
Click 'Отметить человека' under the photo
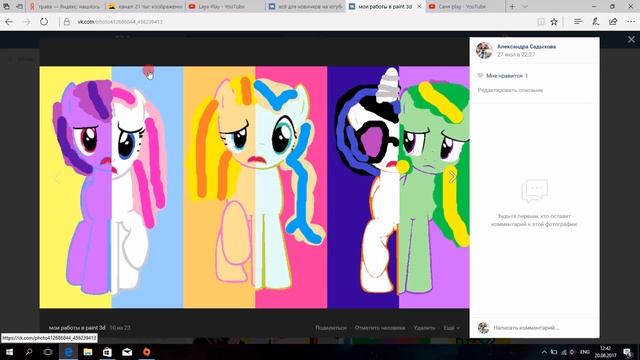point(380,328)
